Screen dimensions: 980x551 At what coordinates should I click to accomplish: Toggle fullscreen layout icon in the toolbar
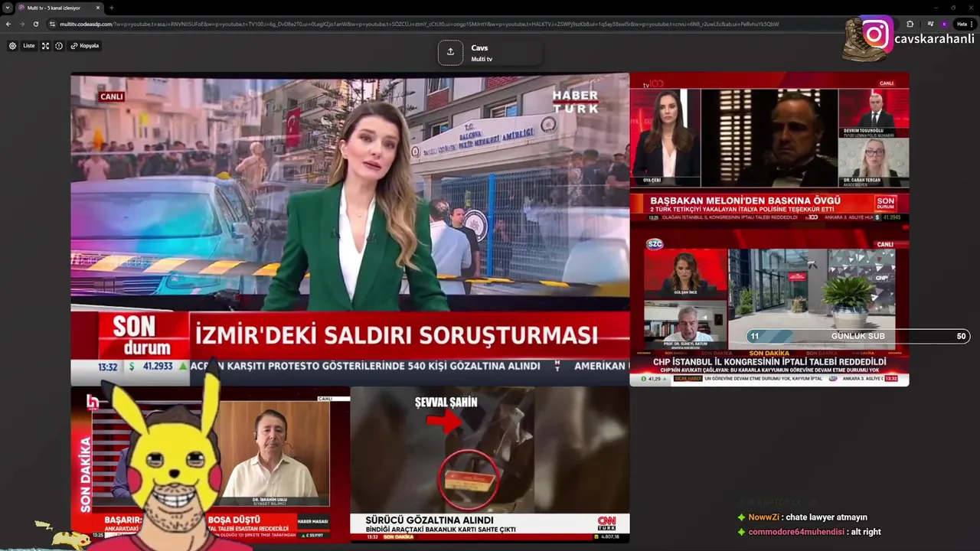click(45, 46)
